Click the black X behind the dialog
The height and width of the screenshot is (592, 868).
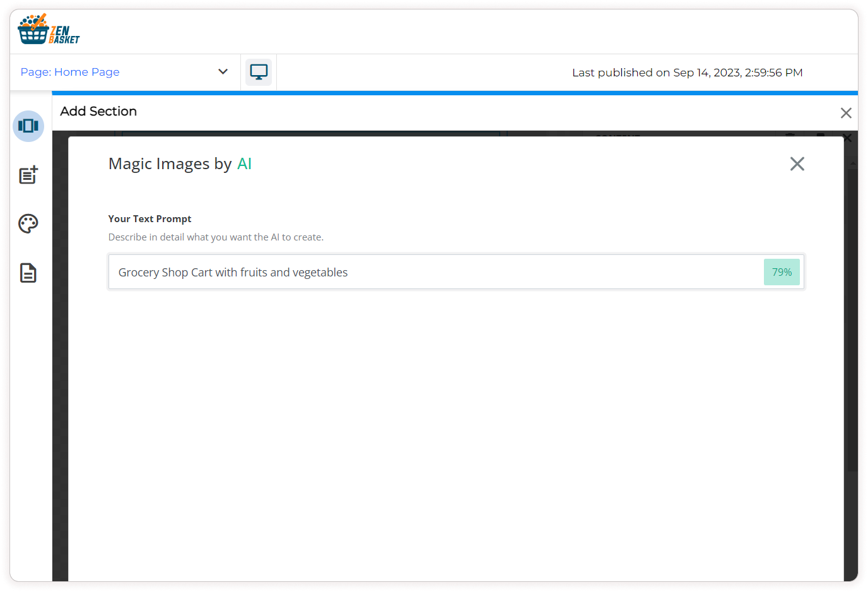847,138
